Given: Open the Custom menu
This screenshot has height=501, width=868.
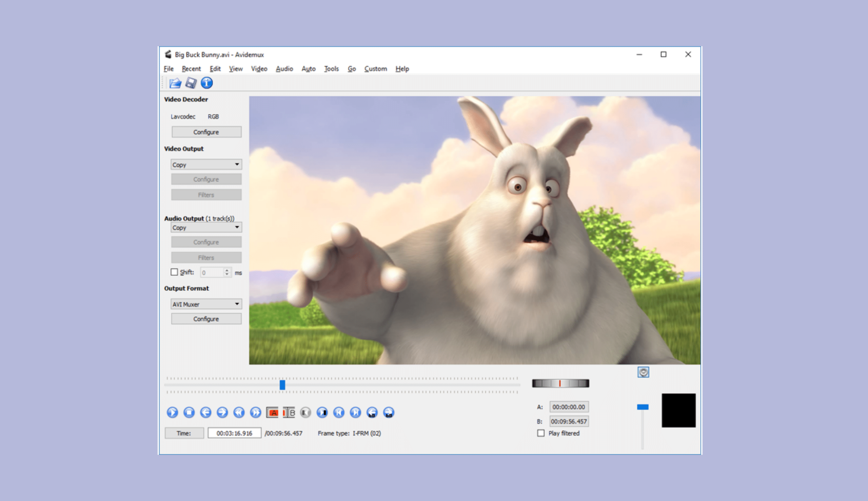Looking at the screenshot, I should click(375, 68).
